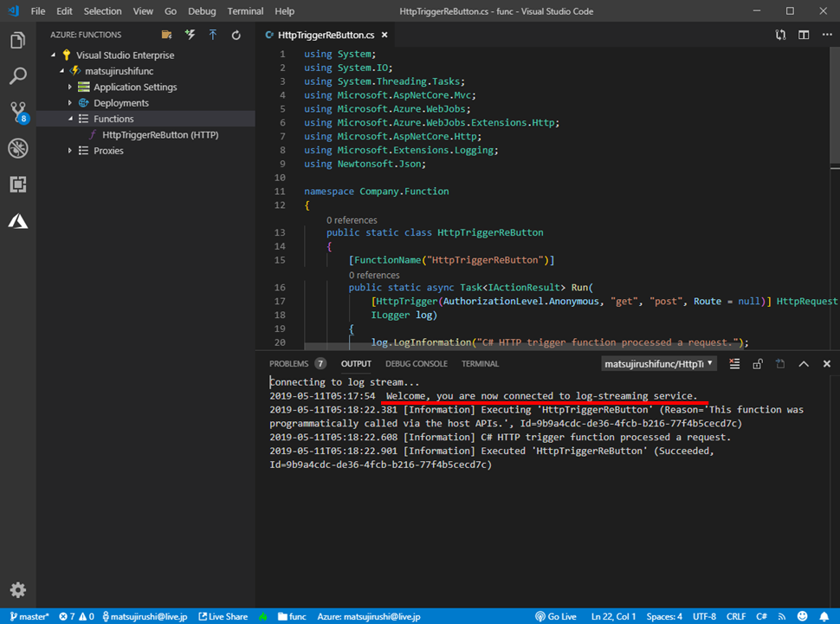Open the log output in editor

pos(780,364)
